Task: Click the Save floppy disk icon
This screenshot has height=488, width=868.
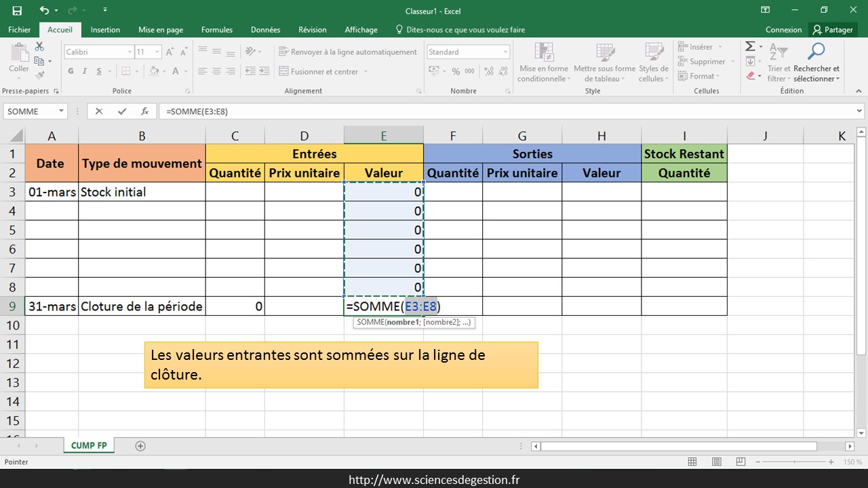Action: 17,10
